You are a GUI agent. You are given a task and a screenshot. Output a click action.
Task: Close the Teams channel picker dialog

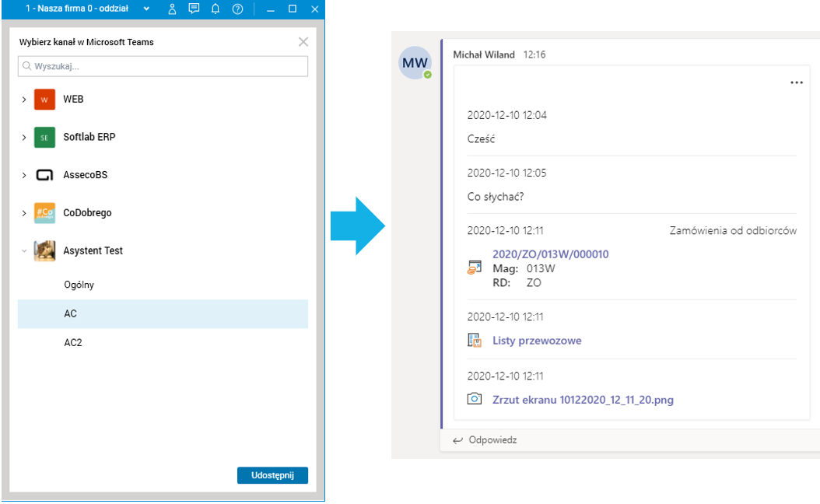pyautogui.click(x=303, y=42)
